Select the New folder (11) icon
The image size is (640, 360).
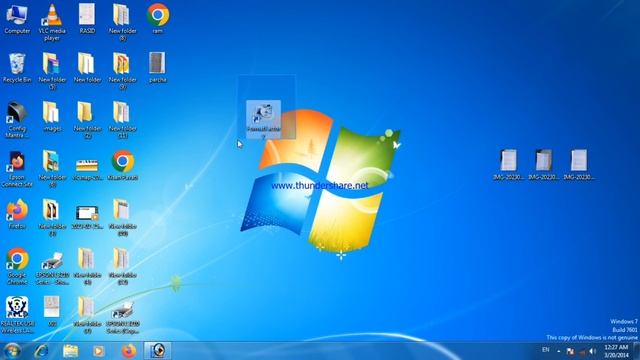(x=122, y=120)
